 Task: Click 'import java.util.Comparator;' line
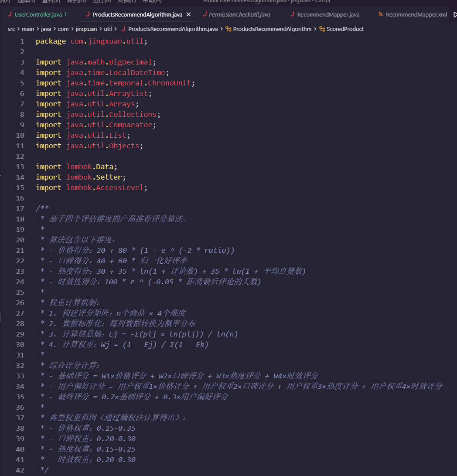(95, 125)
